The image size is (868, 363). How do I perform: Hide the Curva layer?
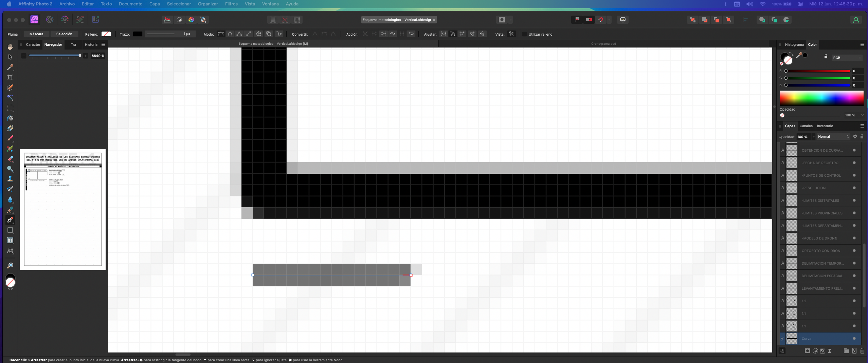tap(854, 338)
